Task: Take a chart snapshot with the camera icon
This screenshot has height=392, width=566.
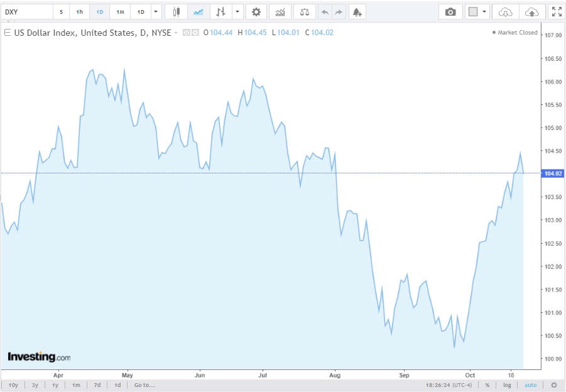Action: (x=450, y=11)
